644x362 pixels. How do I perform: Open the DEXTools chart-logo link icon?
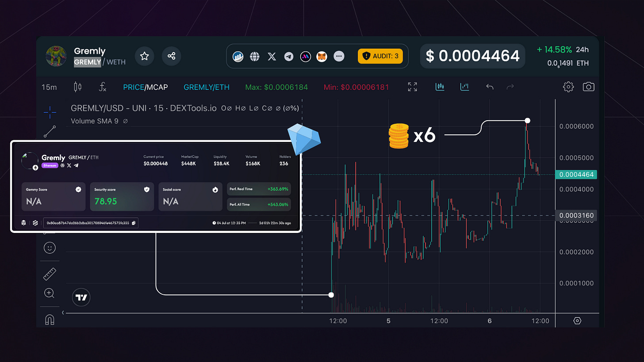click(x=238, y=57)
